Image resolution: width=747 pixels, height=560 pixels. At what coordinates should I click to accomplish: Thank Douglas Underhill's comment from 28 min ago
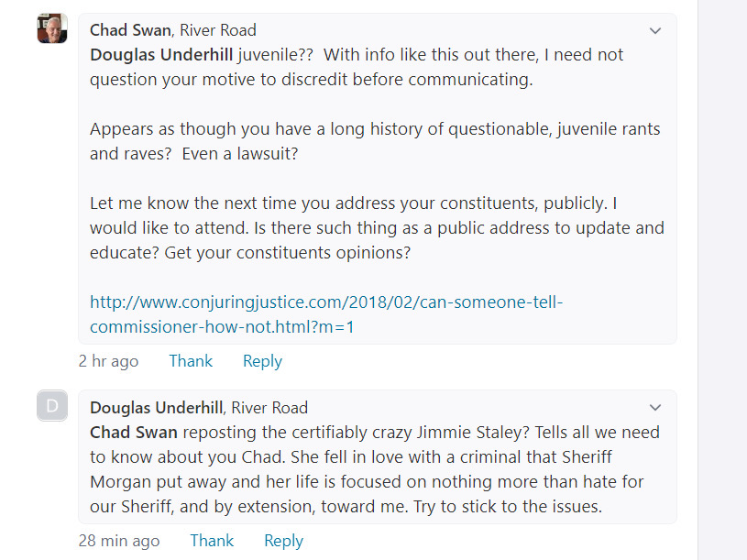[212, 541]
